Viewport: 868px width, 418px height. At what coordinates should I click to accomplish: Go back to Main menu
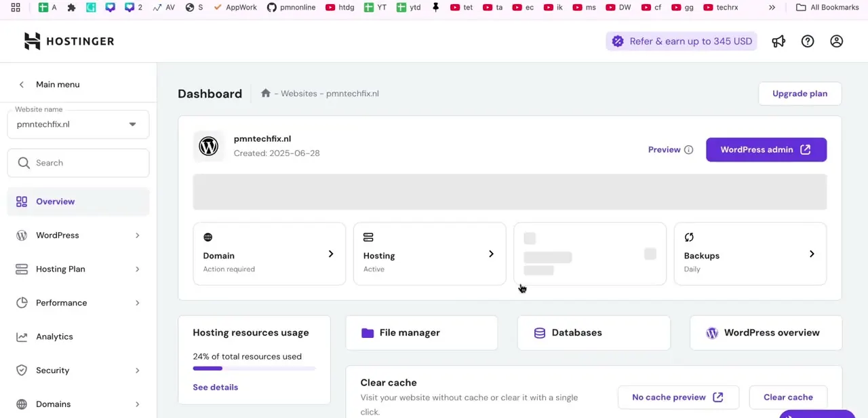[x=58, y=85]
